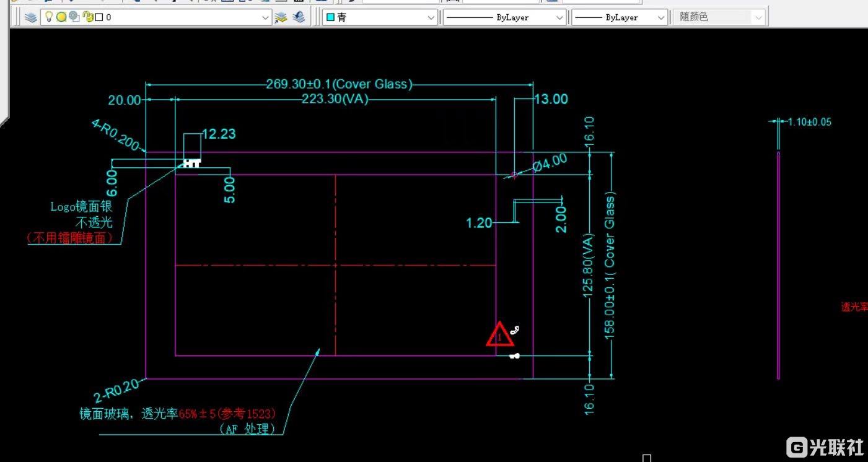Select the 269.30±0.1(Cover Glass) dimension text
This screenshot has width=868, height=462.
339,84
